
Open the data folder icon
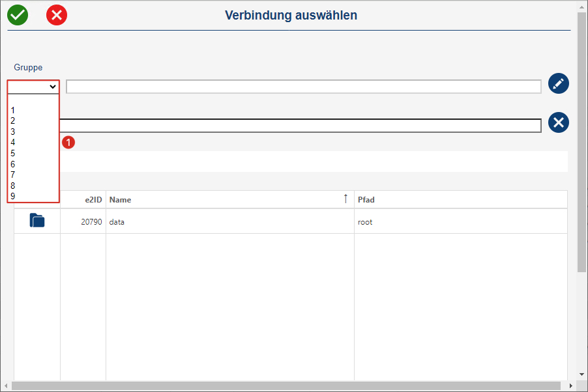pos(37,220)
